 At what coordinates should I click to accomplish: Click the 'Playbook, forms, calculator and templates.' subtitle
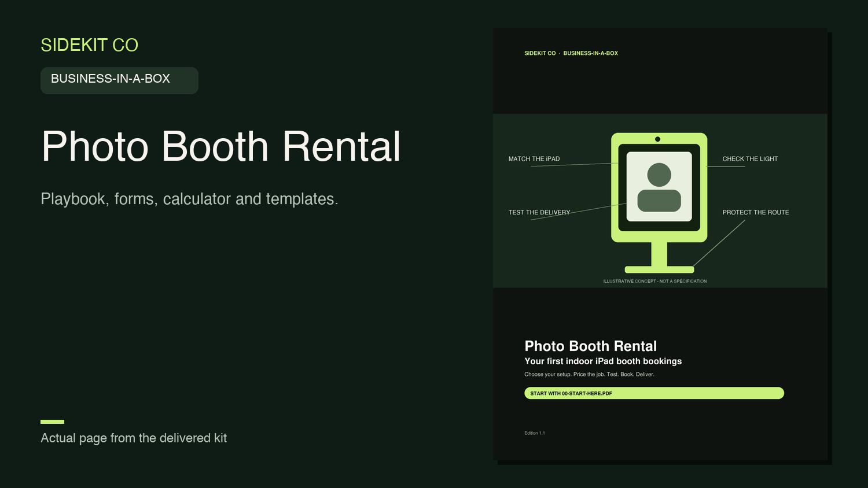pos(189,199)
